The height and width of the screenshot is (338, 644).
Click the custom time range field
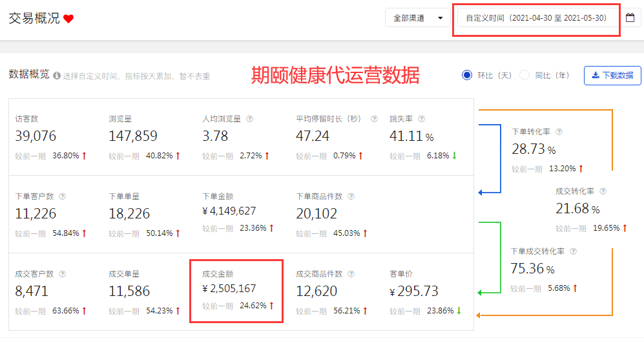[536, 18]
